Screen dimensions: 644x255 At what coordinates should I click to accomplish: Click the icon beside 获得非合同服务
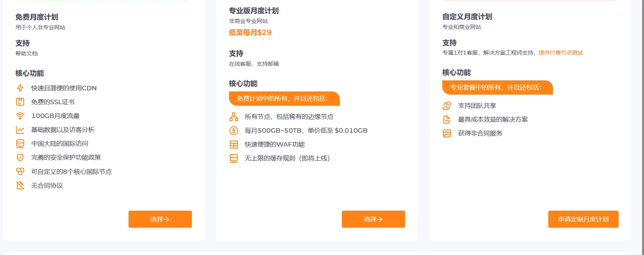[447, 133]
